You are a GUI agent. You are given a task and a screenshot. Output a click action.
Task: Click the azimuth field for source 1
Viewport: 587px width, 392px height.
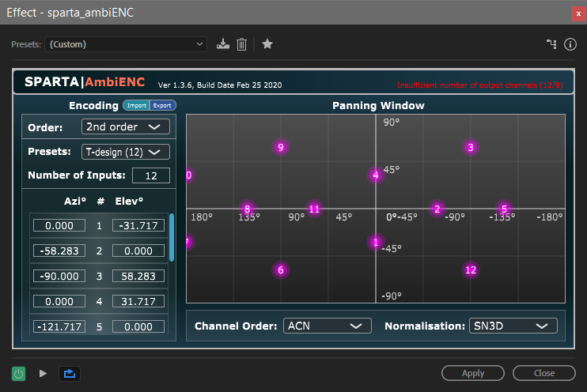[59, 225]
